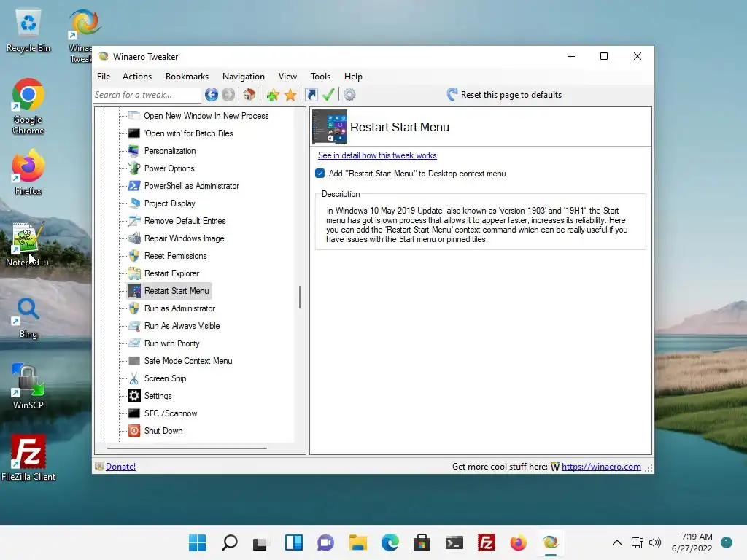
Task: Click the Run as Administrator shield icon
Action: pyautogui.click(x=134, y=308)
